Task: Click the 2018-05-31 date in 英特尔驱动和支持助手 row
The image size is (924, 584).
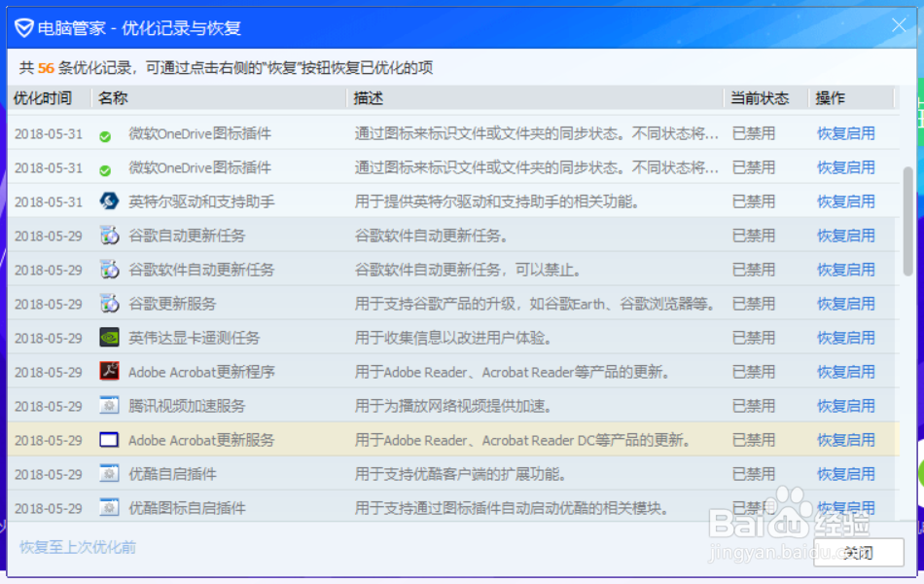Action: 49,201
